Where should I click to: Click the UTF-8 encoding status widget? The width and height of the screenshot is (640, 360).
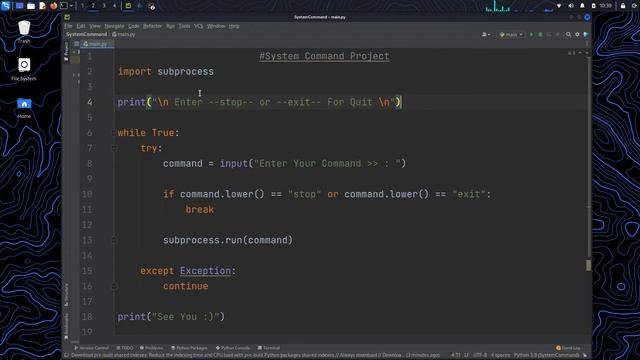(x=480, y=356)
